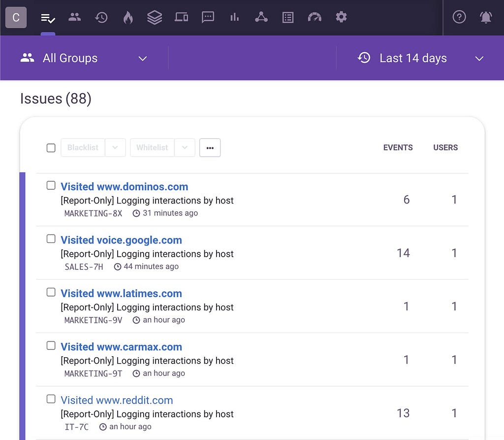This screenshot has width=504, height=440.
Task: Click the Issues (88) heading
Action: point(56,99)
